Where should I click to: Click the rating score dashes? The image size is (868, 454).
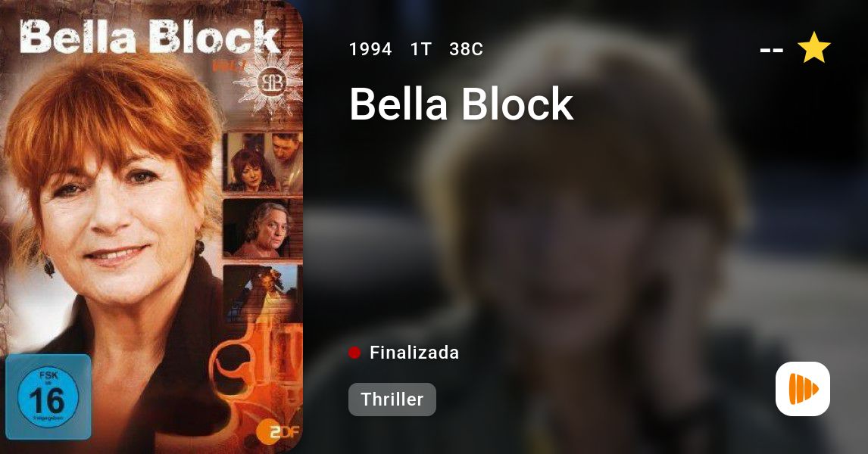(x=771, y=50)
